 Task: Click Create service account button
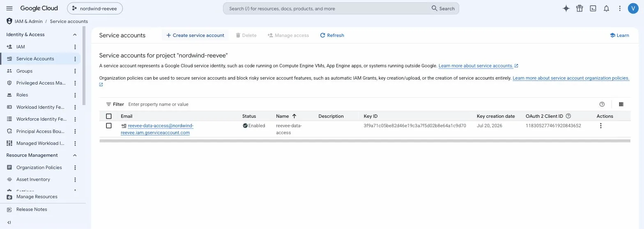tap(195, 35)
